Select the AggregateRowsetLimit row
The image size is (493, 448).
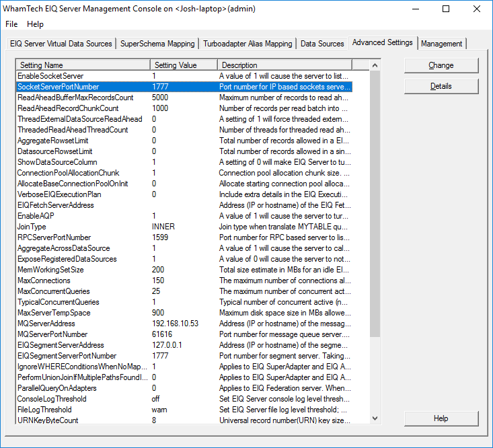click(184, 141)
